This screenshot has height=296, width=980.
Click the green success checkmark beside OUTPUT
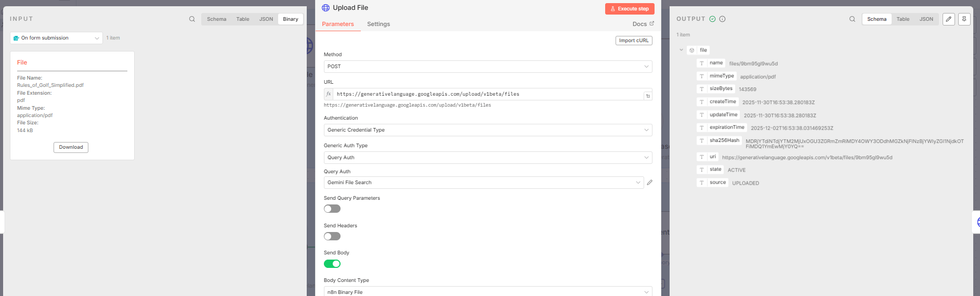(x=713, y=19)
